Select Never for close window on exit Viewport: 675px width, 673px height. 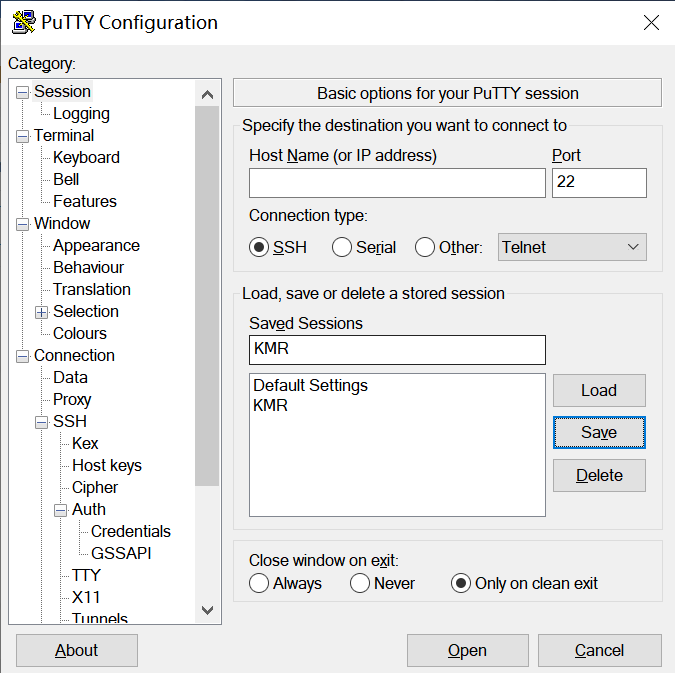tap(360, 583)
